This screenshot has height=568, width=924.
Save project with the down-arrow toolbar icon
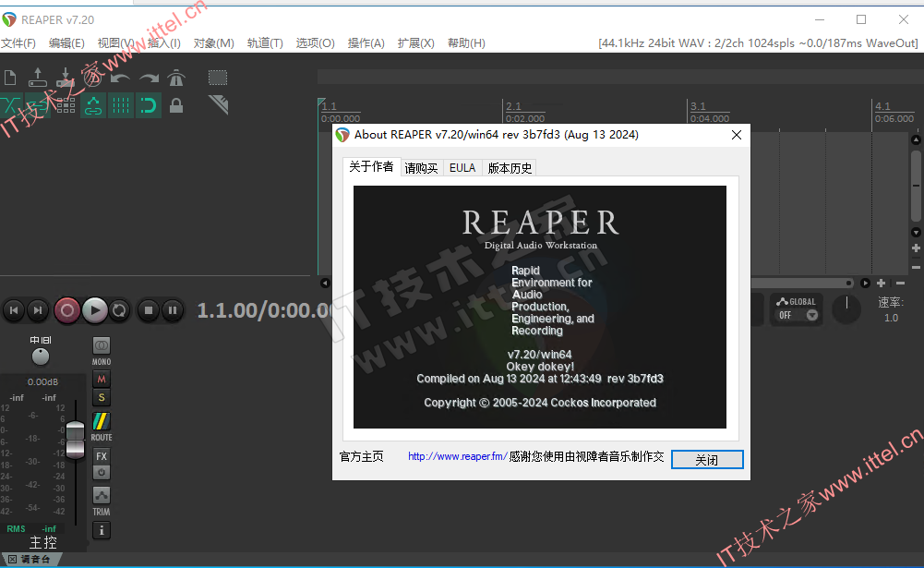click(66, 78)
